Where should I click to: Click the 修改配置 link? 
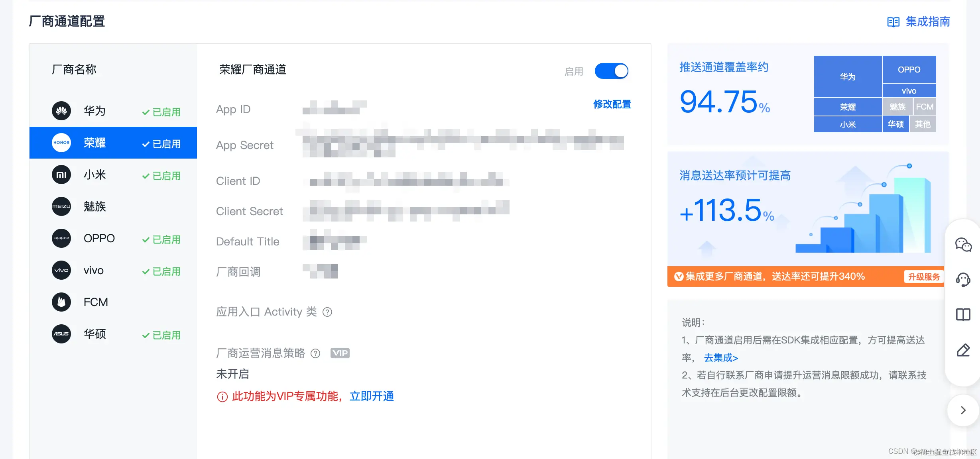pyautogui.click(x=613, y=104)
